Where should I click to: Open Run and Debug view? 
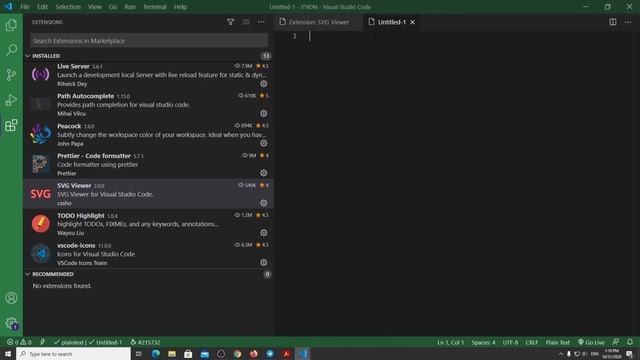point(11,100)
